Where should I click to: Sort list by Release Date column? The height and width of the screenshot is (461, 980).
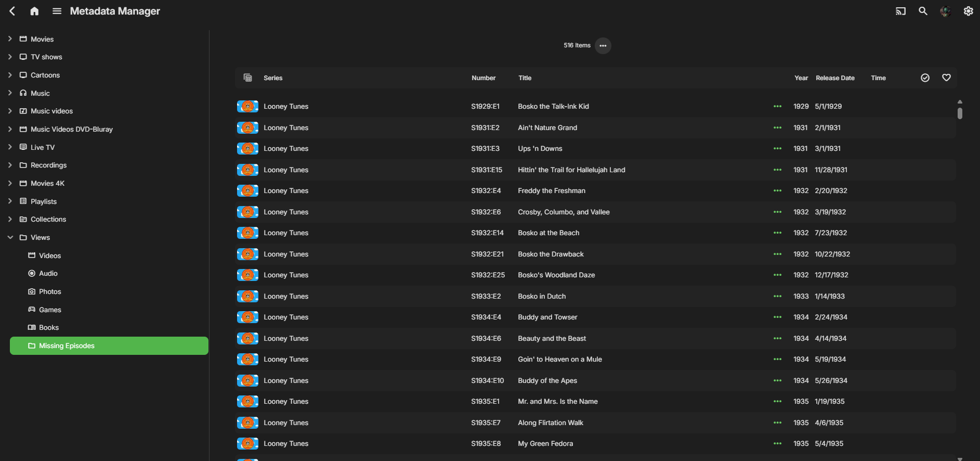click(x=835, y=78)
